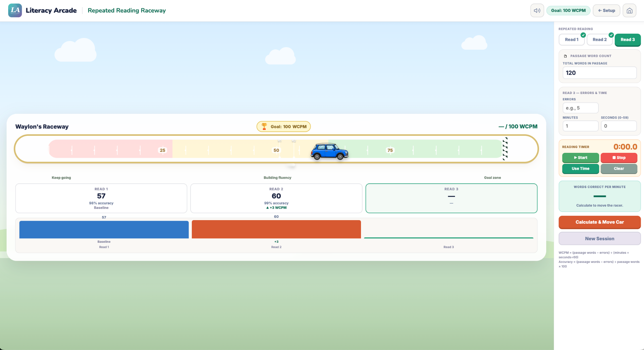Click the WCPM formula note
This screenshot has height=350, width=644.
click(x=594, y=255)
